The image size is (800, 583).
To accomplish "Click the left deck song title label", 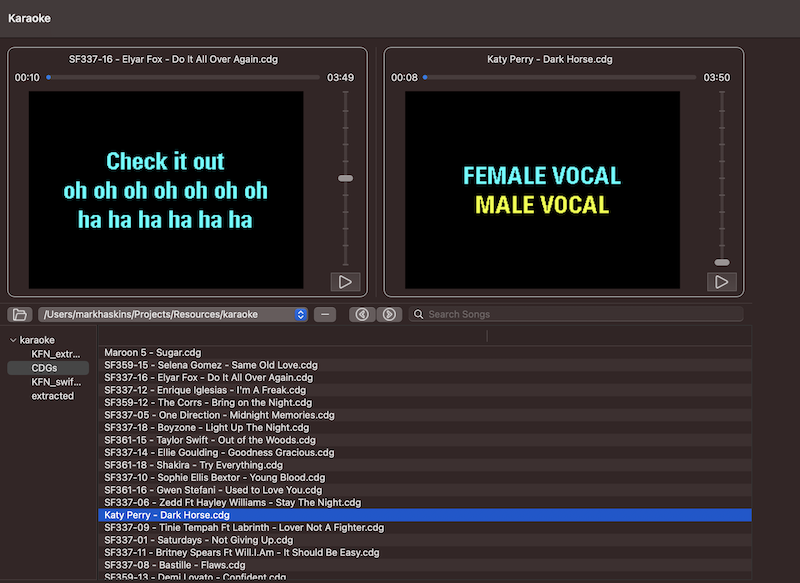I will [x=173, y=59].
